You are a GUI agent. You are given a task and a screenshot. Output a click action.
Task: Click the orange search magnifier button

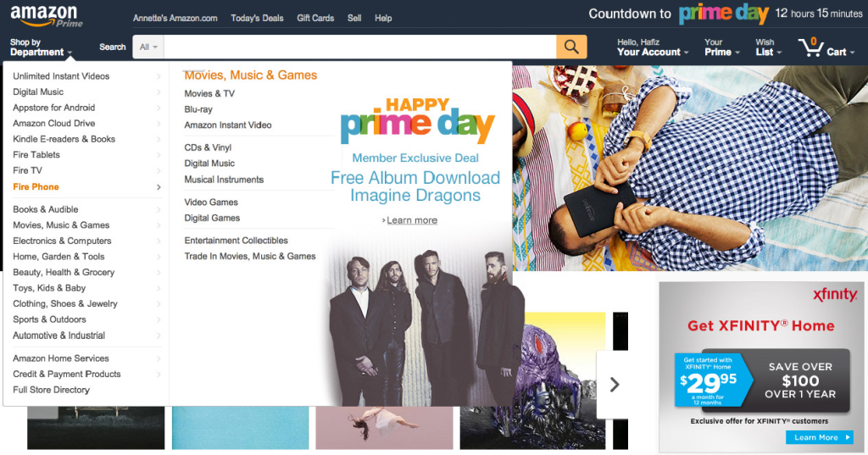[x=571, y=47]
